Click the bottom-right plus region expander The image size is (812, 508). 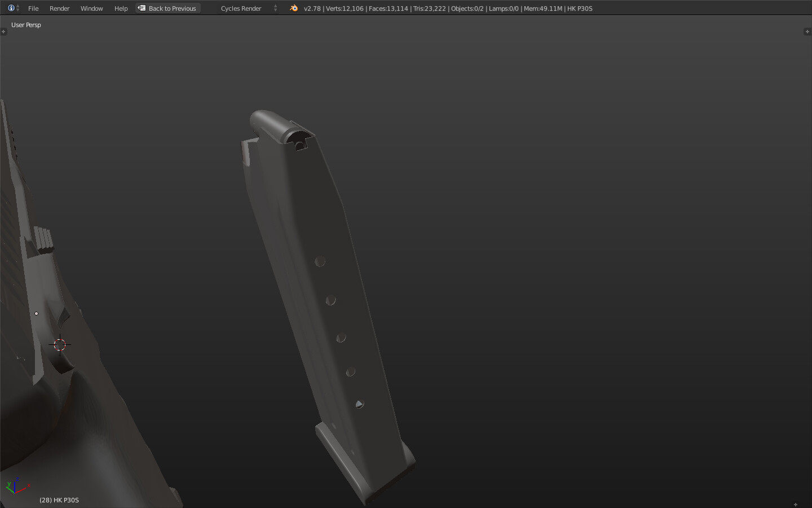795,504
